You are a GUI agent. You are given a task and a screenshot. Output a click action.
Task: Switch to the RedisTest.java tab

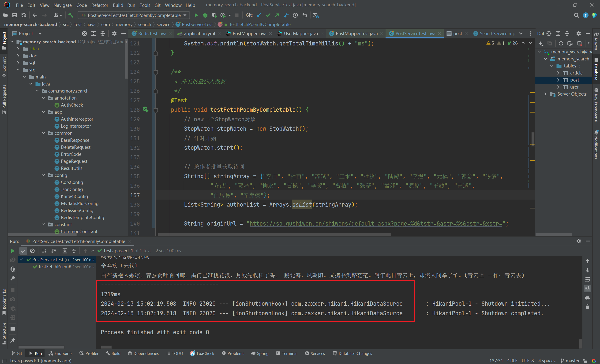click(152, 33)
